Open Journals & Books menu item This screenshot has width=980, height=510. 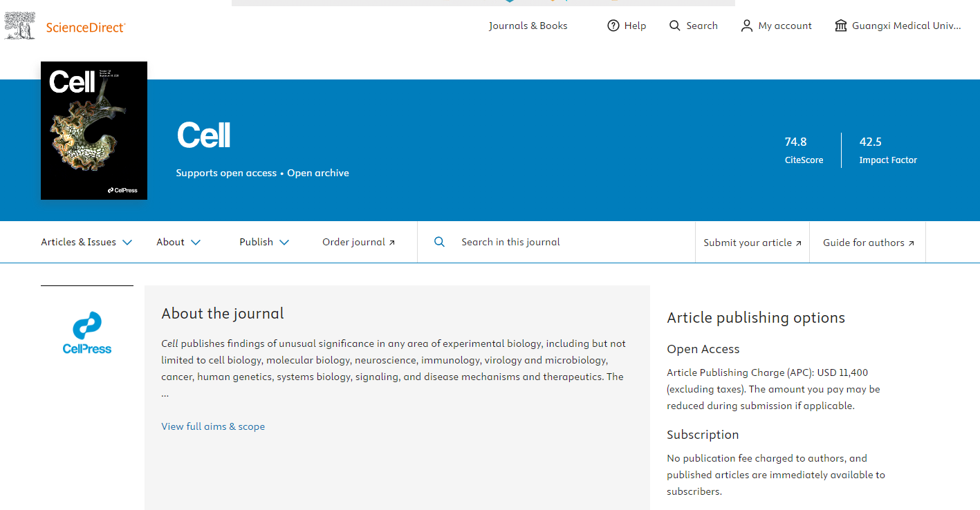pos(528,26)
